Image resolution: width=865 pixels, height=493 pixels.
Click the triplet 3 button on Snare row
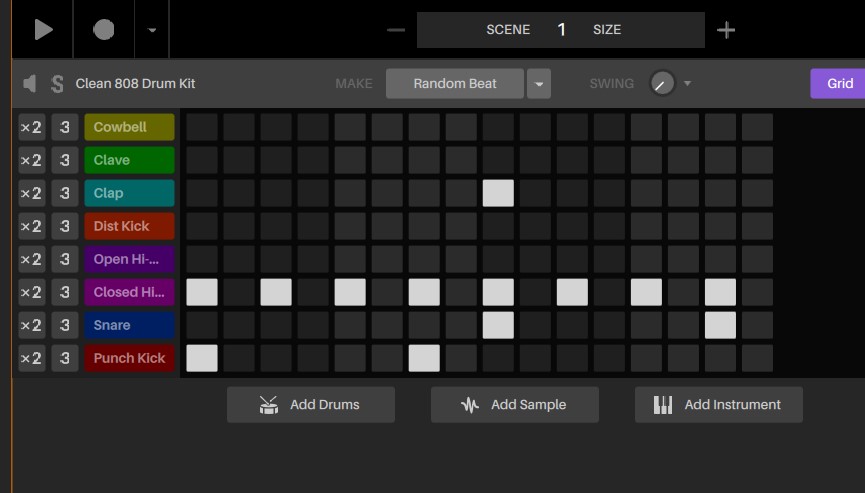point(65,325)
